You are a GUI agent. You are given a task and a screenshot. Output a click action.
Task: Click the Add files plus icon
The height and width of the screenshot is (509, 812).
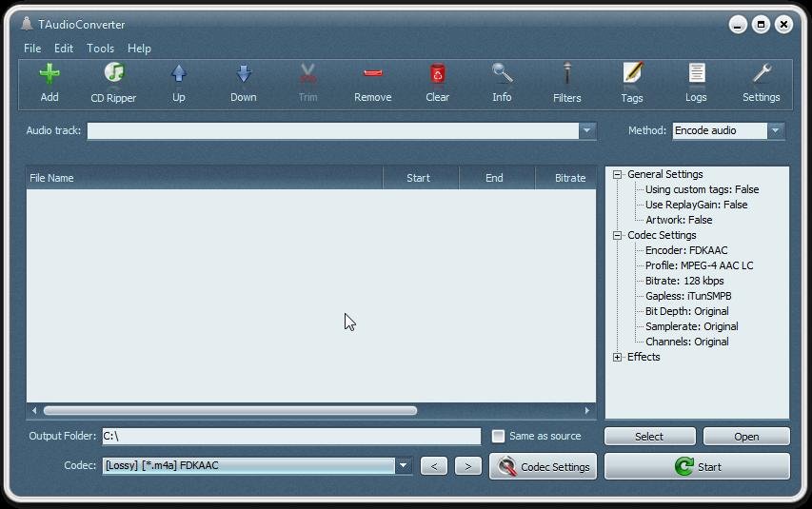coord(50,73)
